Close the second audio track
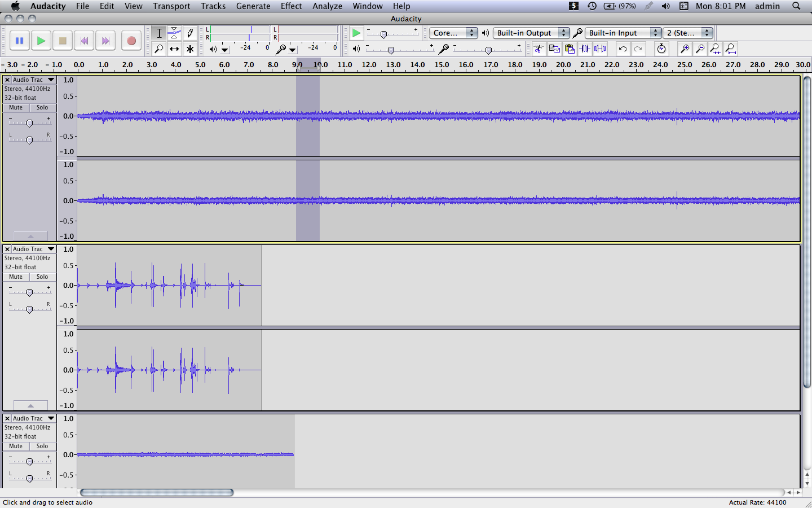The height and width of the screenshot is (508, 812). point(7,249)
